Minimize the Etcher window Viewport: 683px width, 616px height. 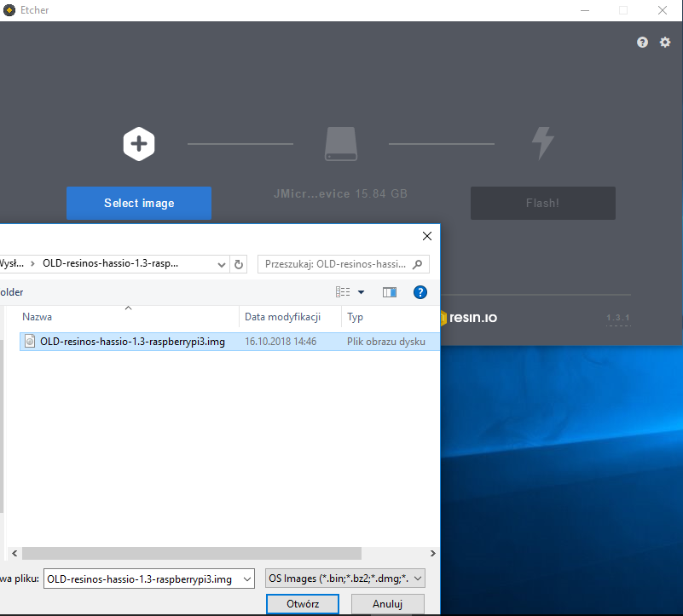point(585,10)
